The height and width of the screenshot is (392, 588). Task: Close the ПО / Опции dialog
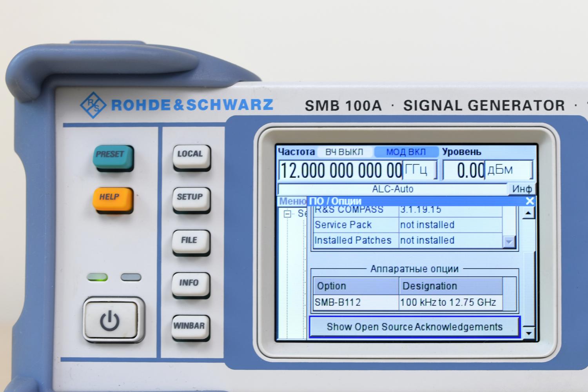(530, 201)
